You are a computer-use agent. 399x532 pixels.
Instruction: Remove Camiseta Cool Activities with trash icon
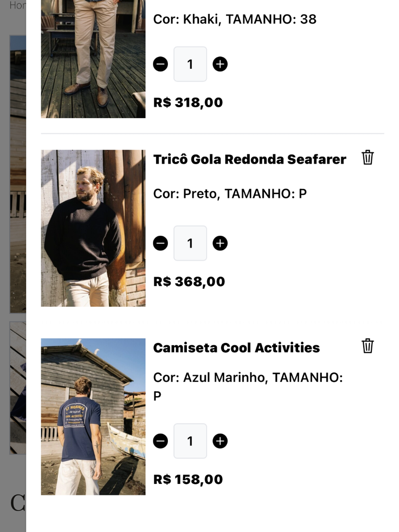point(367,346)
